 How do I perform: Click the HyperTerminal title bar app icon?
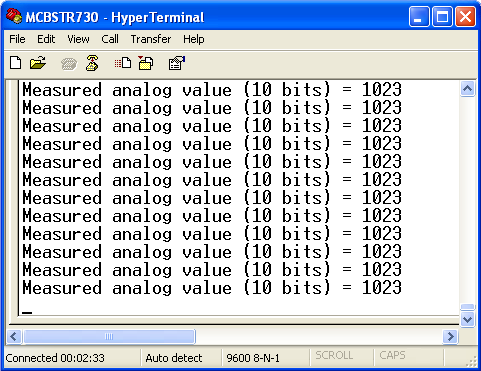click(14, 17)
